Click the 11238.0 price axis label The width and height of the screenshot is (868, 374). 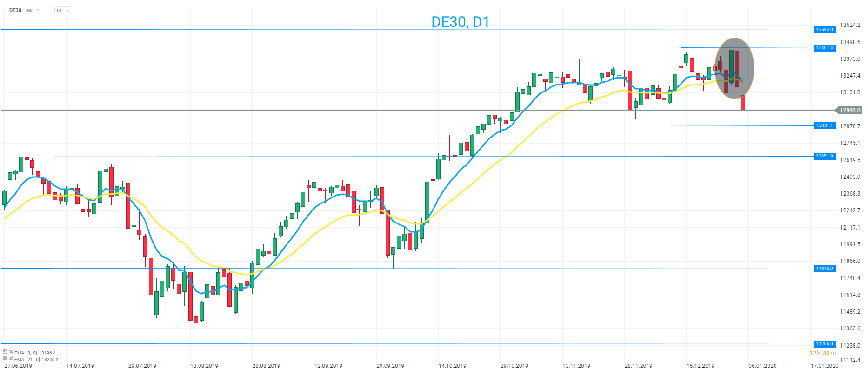tap(850, 346)
